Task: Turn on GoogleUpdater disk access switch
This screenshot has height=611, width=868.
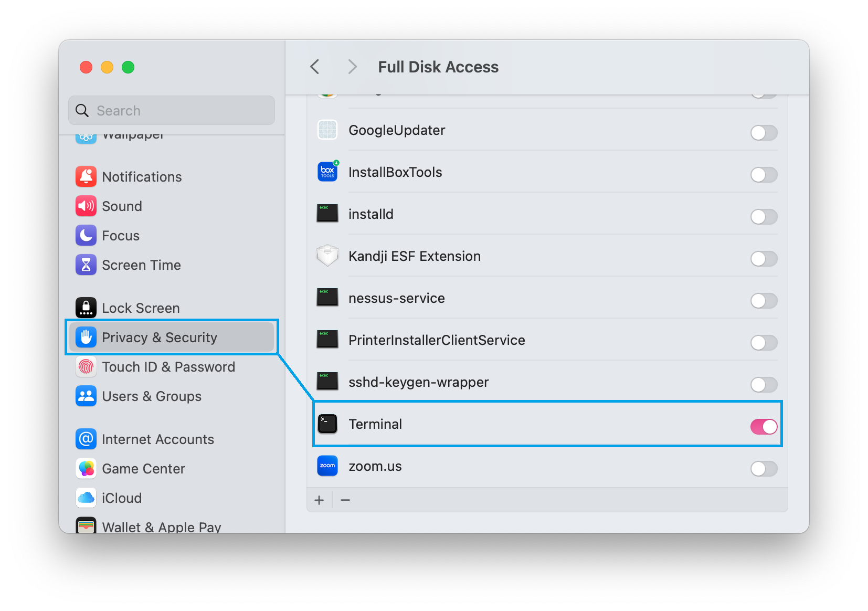Action: 764,133
